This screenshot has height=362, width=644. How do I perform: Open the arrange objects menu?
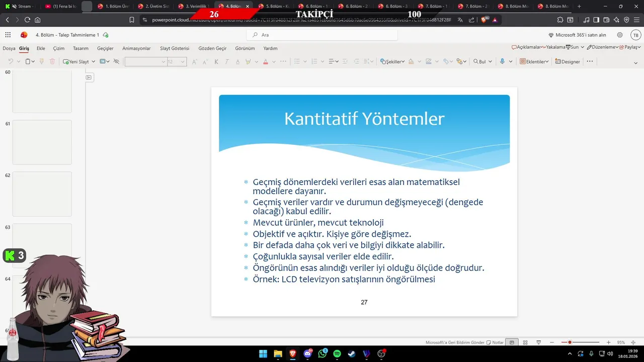tap(461, 61)
